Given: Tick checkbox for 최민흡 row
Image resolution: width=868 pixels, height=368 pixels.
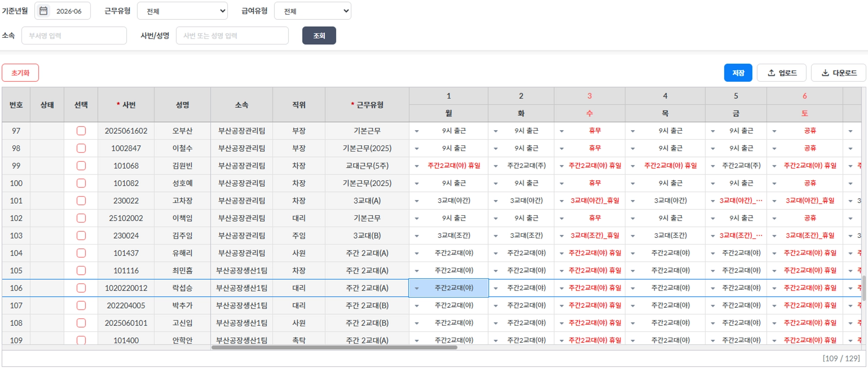Looking at the screenshot, I should tap(81, 270).
